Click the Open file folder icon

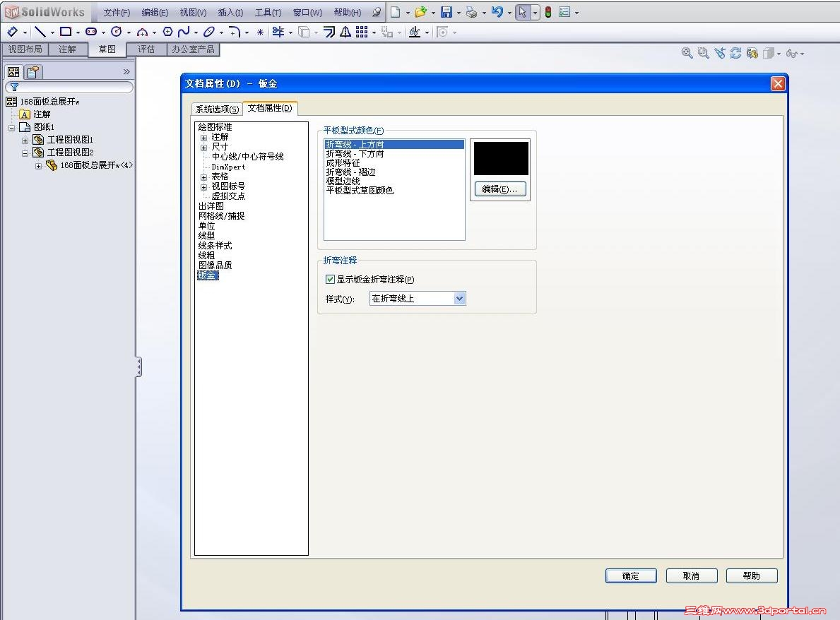click(420, 12)
